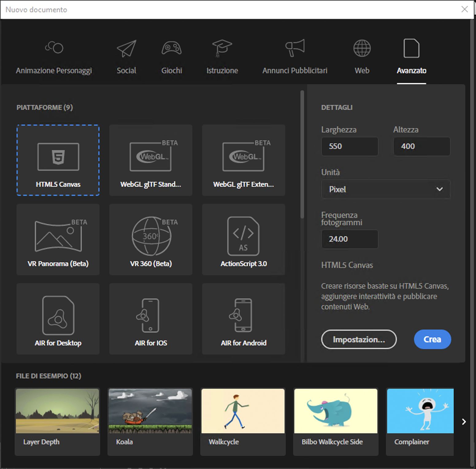476x469 pixels.
Task: Close the Nuovo documento dialog
Action: pos(465,10)
